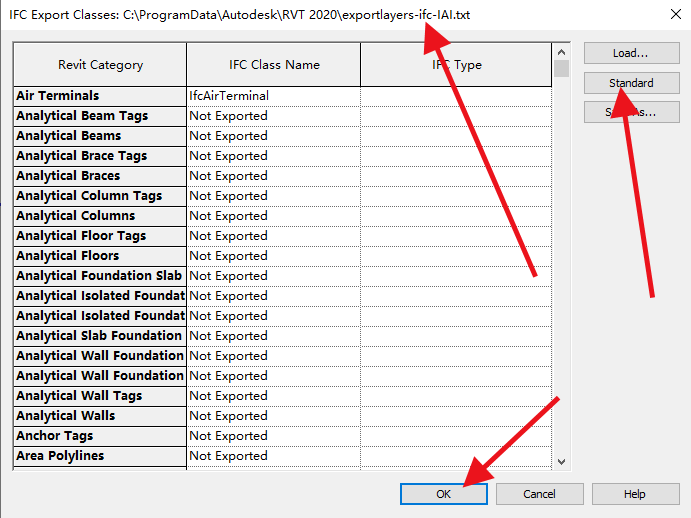
Task: Click IFC Type cell for Area Polylines
Action: (455, 456)
